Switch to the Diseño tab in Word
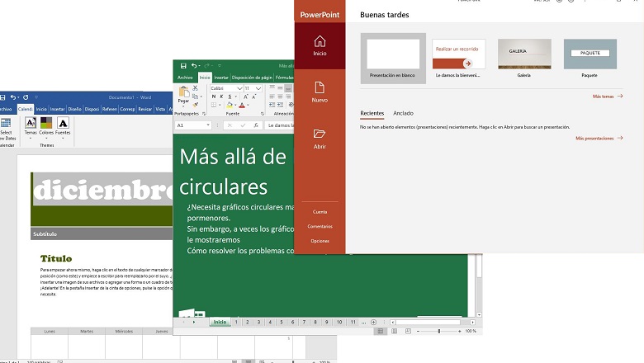644x363 pixels. 75,109
